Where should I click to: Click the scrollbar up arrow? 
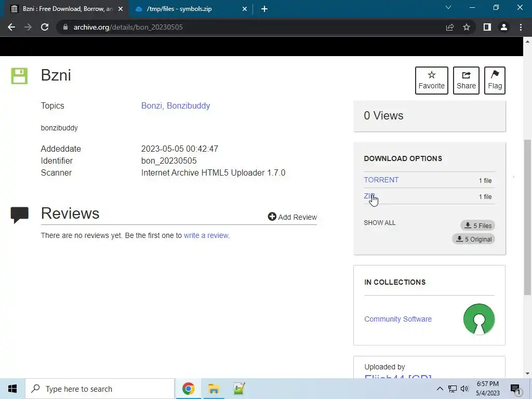point(527,42)
